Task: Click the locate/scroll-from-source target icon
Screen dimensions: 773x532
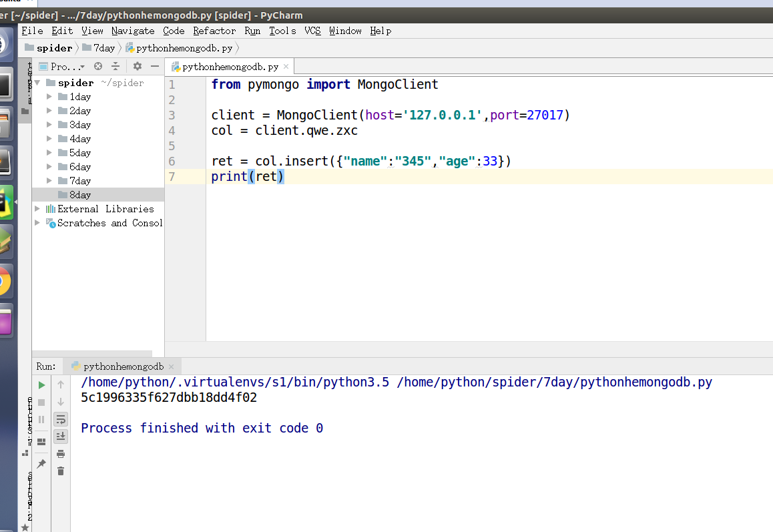Action: tap(98, 66)
